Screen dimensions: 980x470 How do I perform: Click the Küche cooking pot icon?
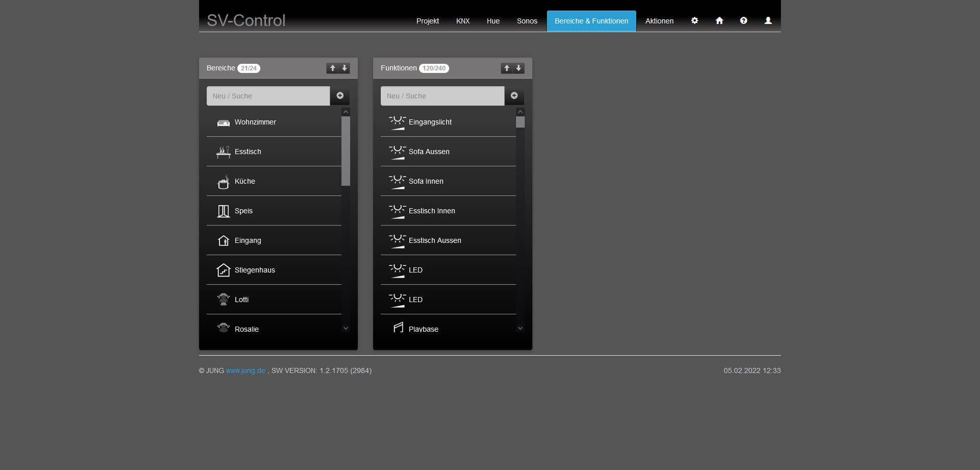pyautogui.click(x=223, y=182)
